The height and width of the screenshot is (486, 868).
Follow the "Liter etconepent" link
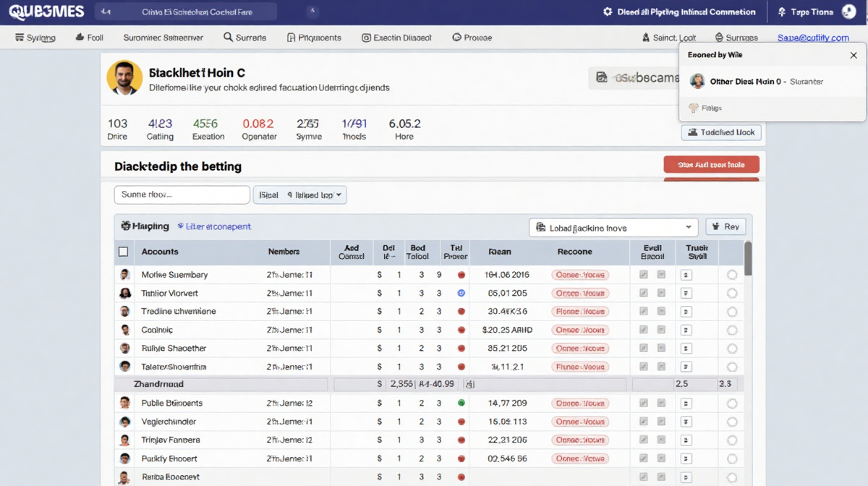(214, 226)
